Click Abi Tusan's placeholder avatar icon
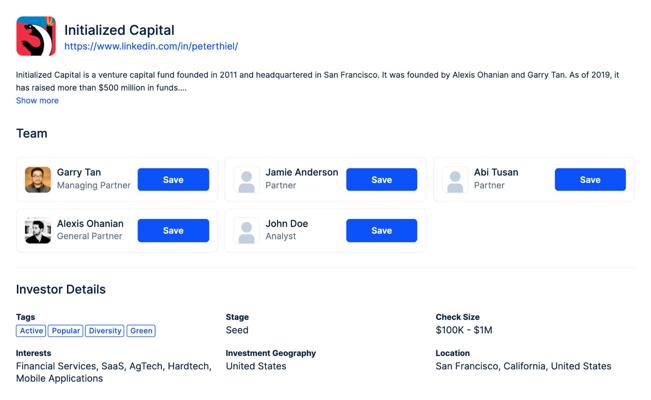The width and height of the screenshot is (651, 400). (455, 180)
